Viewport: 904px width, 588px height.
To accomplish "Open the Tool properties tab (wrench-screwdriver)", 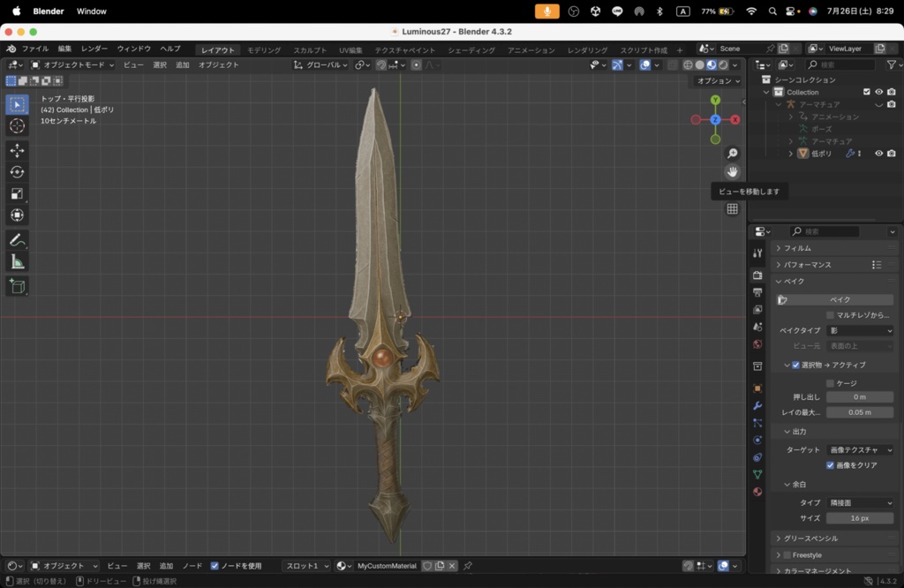I will click(x=757, y=253).
